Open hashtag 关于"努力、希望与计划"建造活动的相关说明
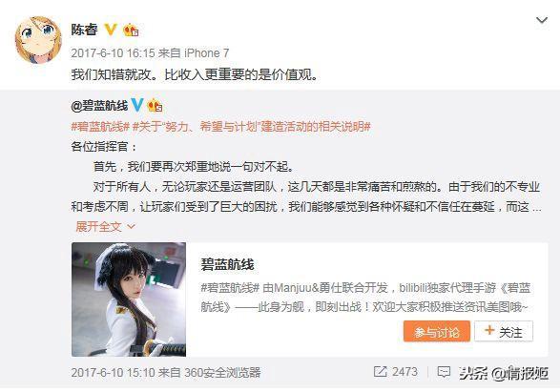Viewport: 560px width, 392px height. coord(252,127)
